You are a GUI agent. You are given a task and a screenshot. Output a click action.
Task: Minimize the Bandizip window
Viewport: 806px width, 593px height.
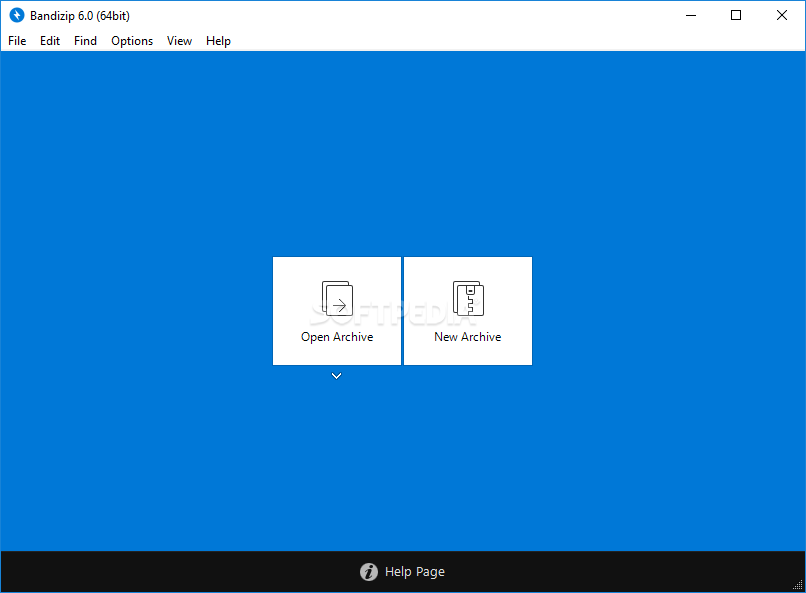coord(691,15)
